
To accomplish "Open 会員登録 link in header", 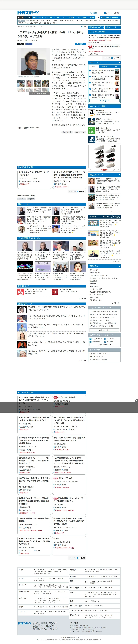I will click(x=116, y=13).
